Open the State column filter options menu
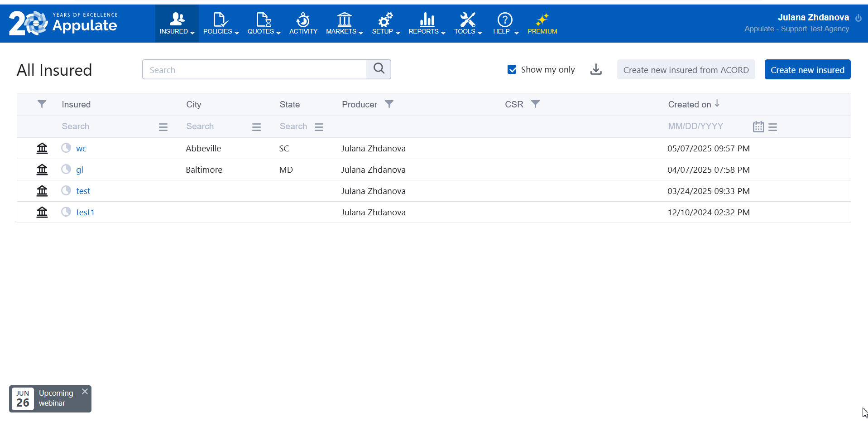The width and height of the screenshot is (868, 422). click(319, 127)
